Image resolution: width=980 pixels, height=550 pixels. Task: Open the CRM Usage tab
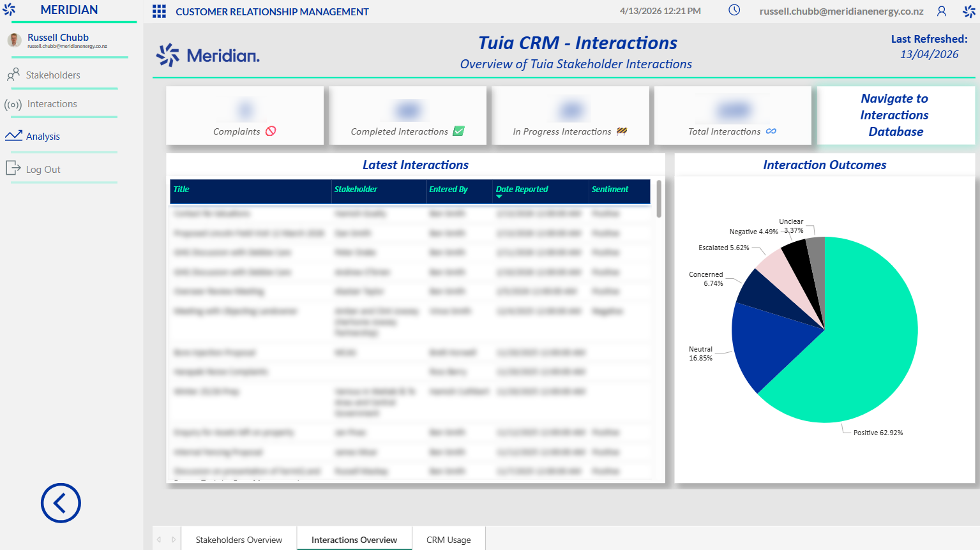449,539
